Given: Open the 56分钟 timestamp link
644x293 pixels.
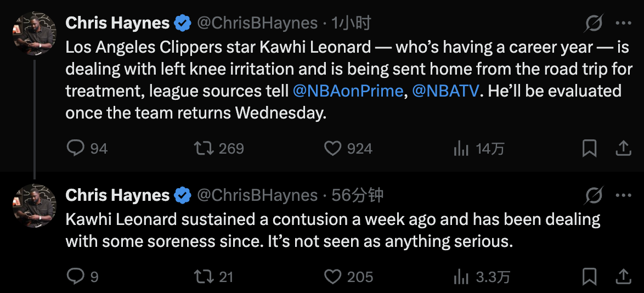Looking at the screenshot, I should coord(357,195).
